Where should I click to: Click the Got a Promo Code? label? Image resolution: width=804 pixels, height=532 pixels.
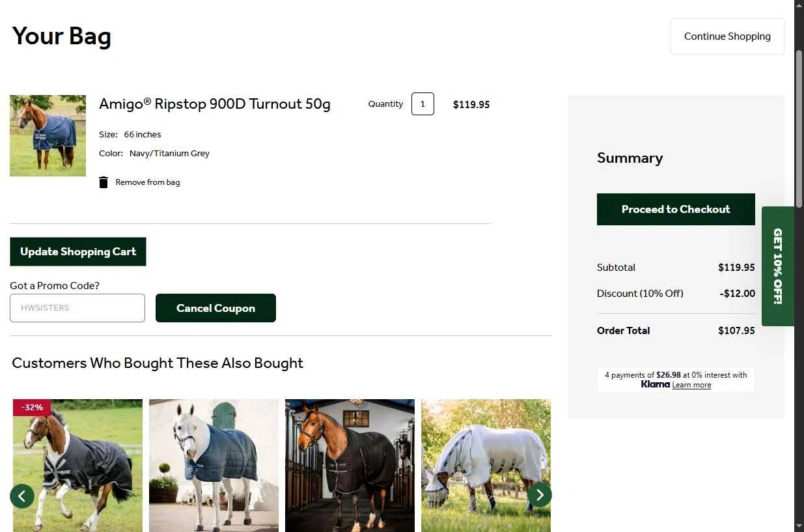(55, 286)
